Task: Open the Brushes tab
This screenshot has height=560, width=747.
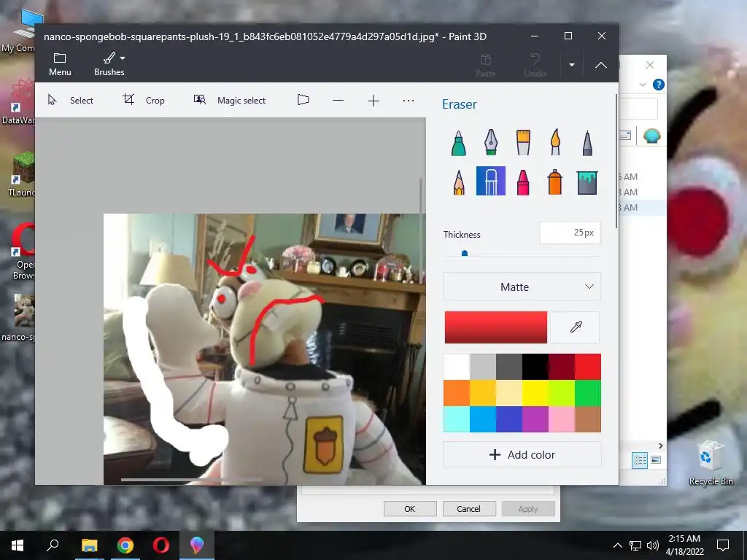Action: click(x=109, y=64)
